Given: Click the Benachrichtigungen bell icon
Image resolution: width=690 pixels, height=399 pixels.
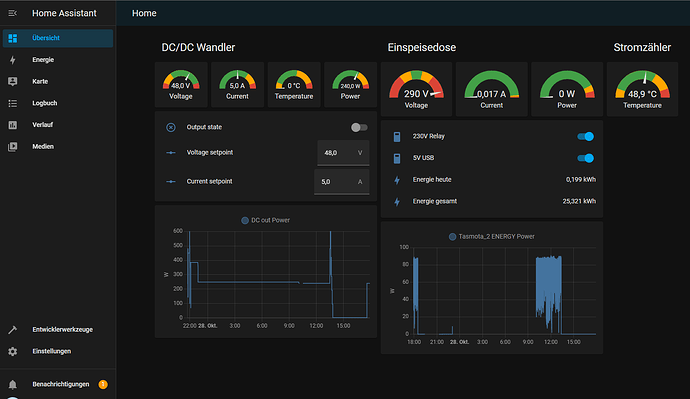Looking at the screenshot, I should [13, 384].
